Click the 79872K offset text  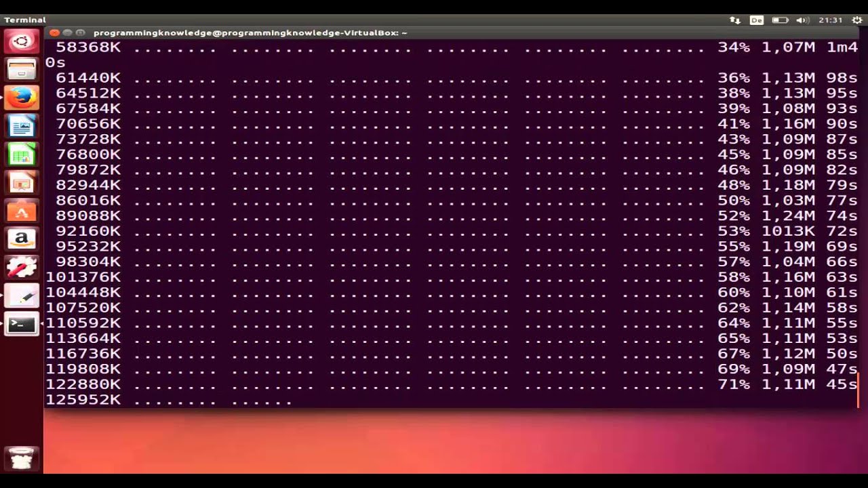tap(88, 170)
